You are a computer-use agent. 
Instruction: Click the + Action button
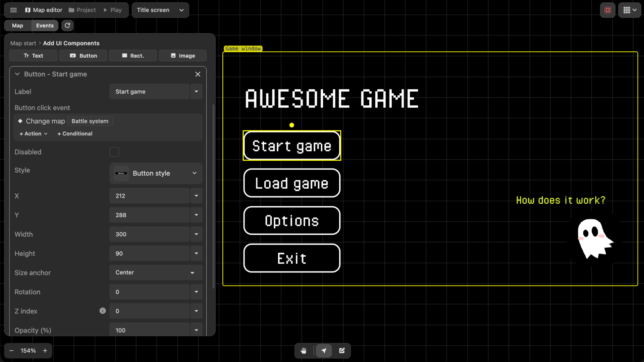tap(34, 133)
